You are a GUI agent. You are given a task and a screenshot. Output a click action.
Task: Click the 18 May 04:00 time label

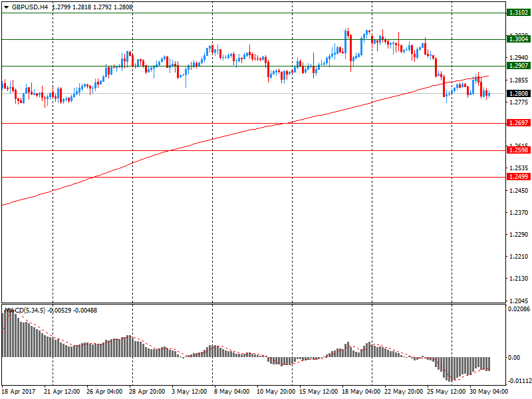pos(360,392)
